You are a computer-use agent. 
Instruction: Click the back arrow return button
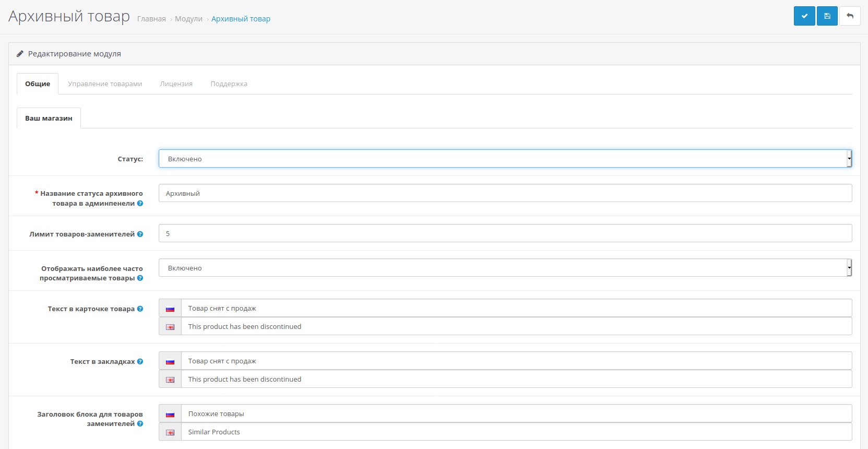click(850, 16)
